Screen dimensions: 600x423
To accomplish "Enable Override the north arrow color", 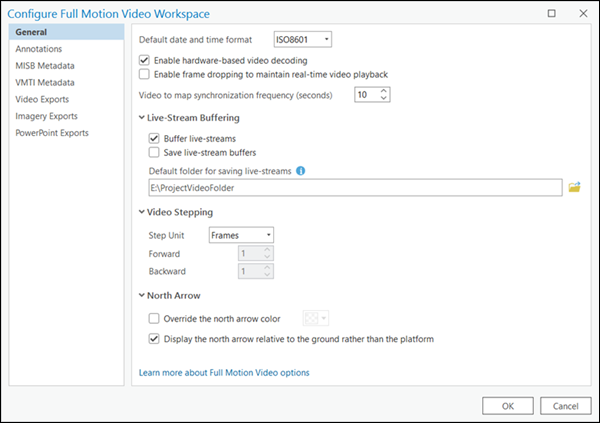I will [x=154, y=318].
